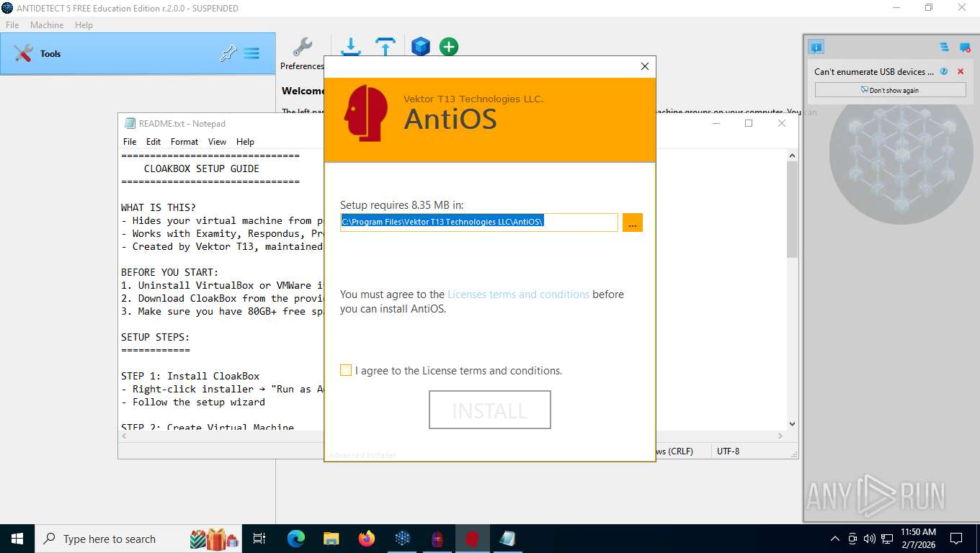The image size is (980, 553).
Task: Click the network tray icon
Action: pyautogui.click(x=886, y=539)
